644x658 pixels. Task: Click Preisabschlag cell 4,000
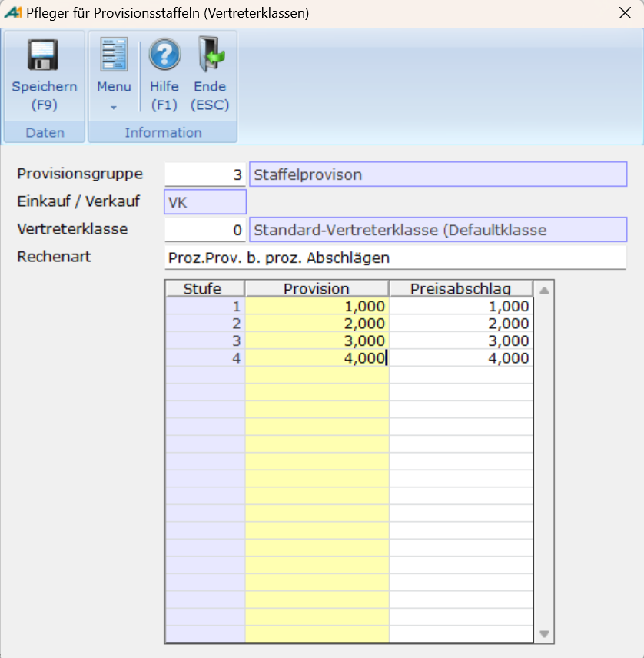point(461,357)
